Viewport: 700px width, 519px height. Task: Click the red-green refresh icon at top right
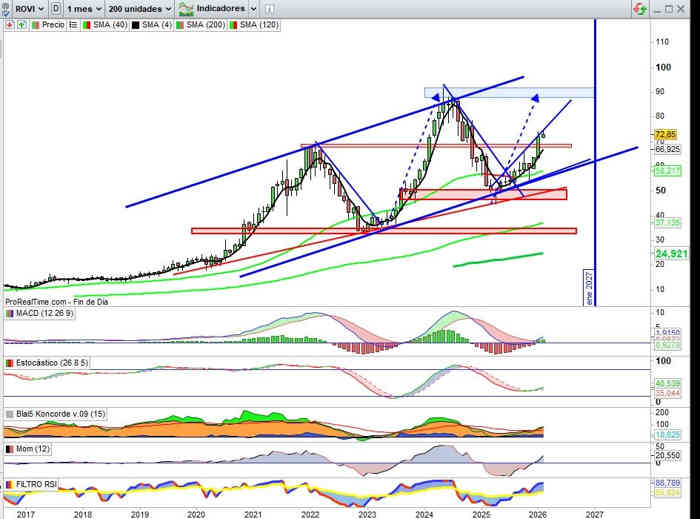(x=638, y=8)
